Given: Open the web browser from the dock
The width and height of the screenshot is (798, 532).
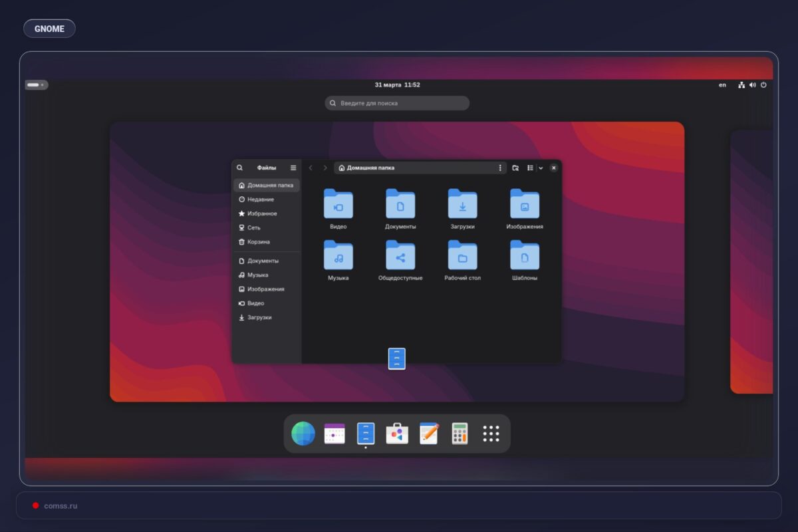Looking at the screenshot, I should [x=304, y=433].
